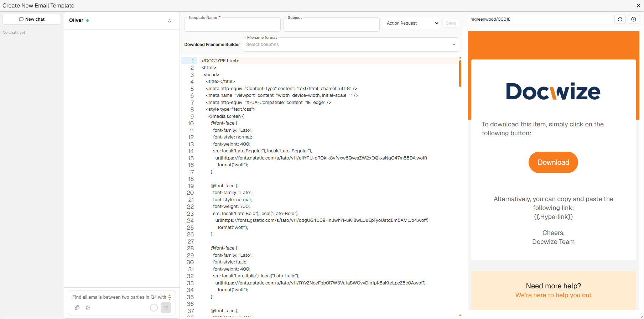Open the Filename format Select columns dropdown
644x319 pixels.
351,45
